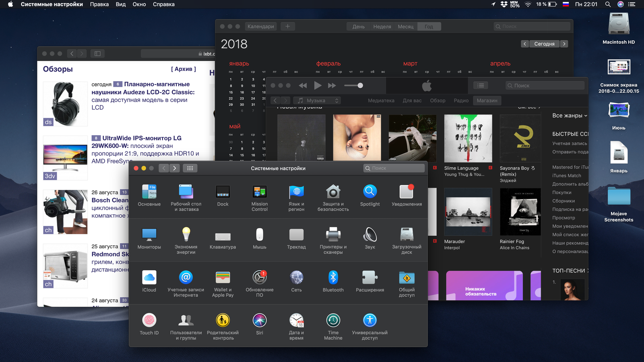The width and height of the screenshot is (644, 362).
Task: Open the Siri preferences icon
Action: [x=259, y=324]
